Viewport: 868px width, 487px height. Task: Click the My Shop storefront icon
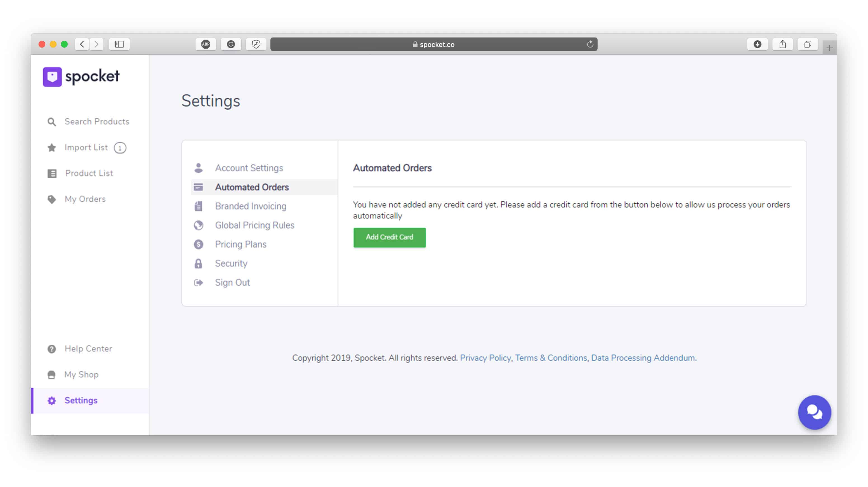pyautogui.click(x=51, y=375)
